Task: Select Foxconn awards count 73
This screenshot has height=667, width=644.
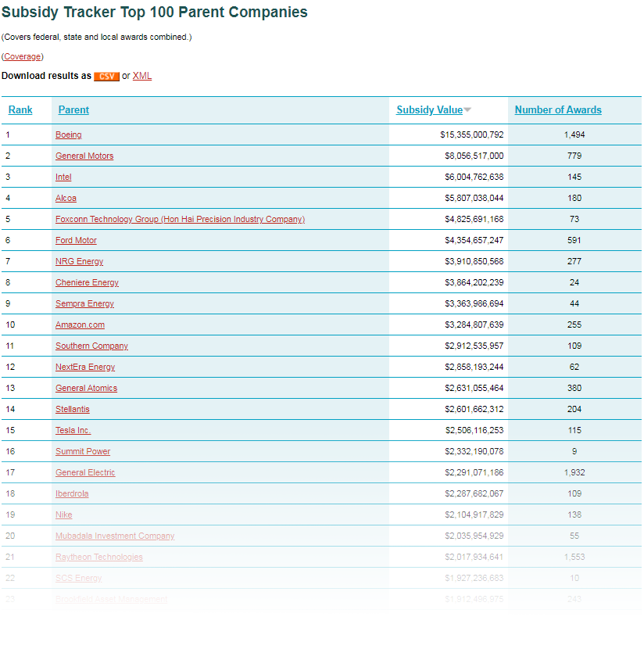Action: coord(574,219)
